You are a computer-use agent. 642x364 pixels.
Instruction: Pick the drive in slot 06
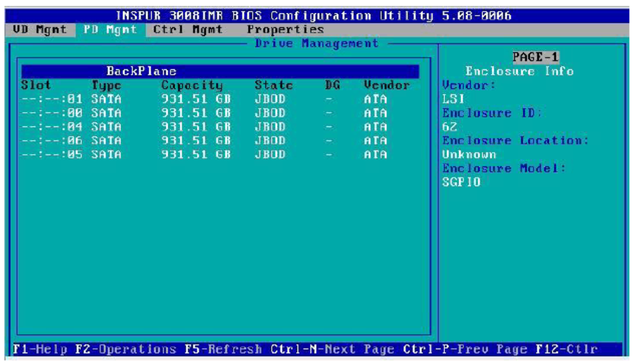[204, 141]
